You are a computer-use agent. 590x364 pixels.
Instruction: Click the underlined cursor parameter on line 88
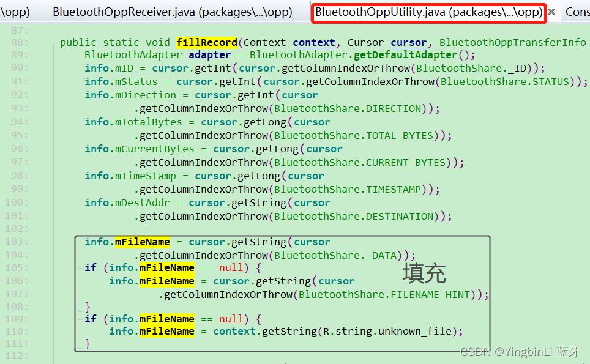(x=409, y=42)
